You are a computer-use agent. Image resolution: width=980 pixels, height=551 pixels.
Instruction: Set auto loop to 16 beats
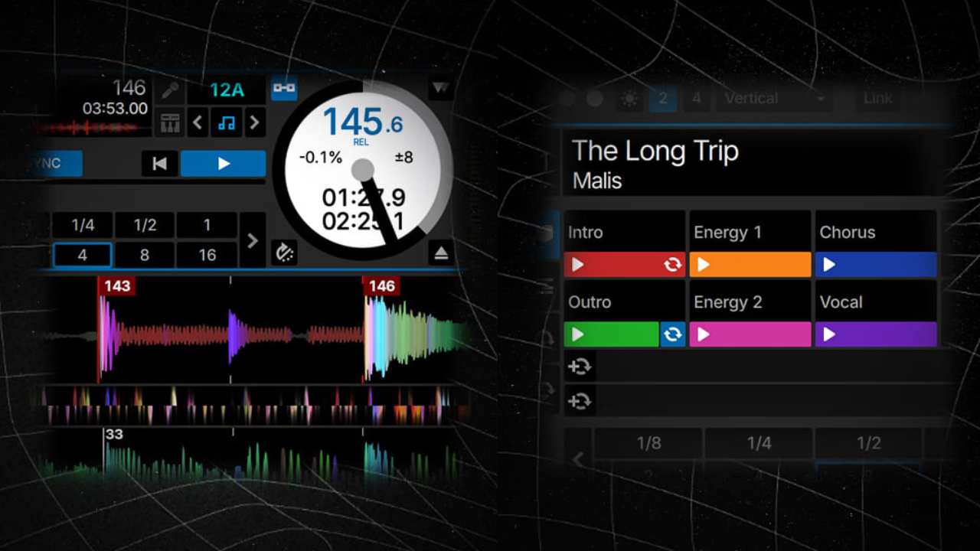click(207, 255)
